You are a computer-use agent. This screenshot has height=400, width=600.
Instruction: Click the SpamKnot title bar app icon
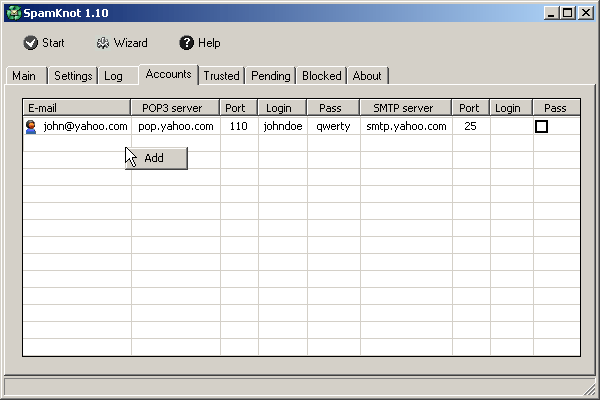pos(14,13)
